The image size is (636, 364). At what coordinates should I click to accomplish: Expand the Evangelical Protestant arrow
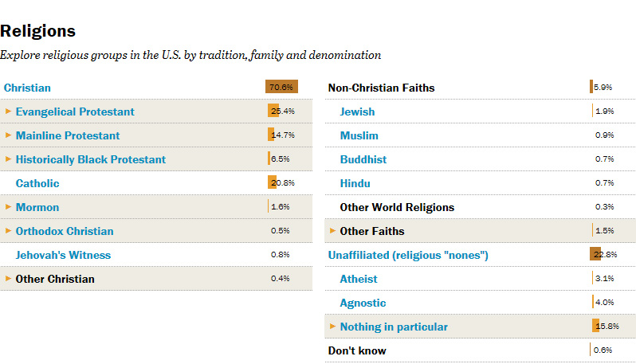click(8, 112)
